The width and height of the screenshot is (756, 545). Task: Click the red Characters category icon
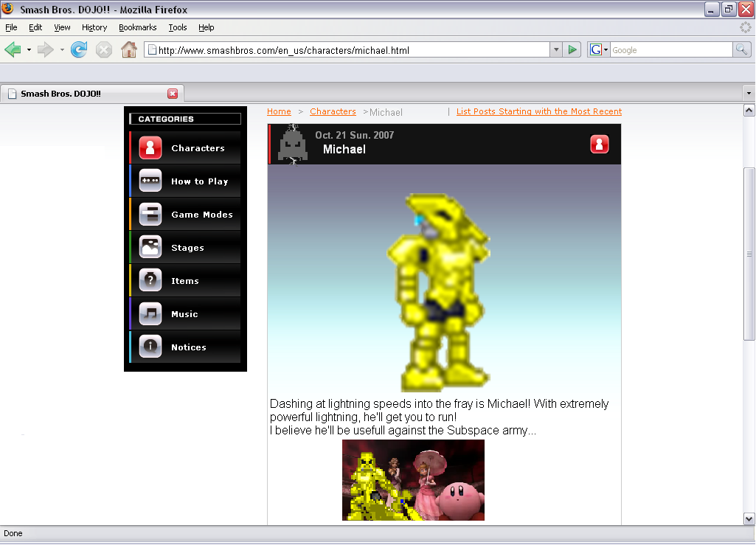(150, 147)
